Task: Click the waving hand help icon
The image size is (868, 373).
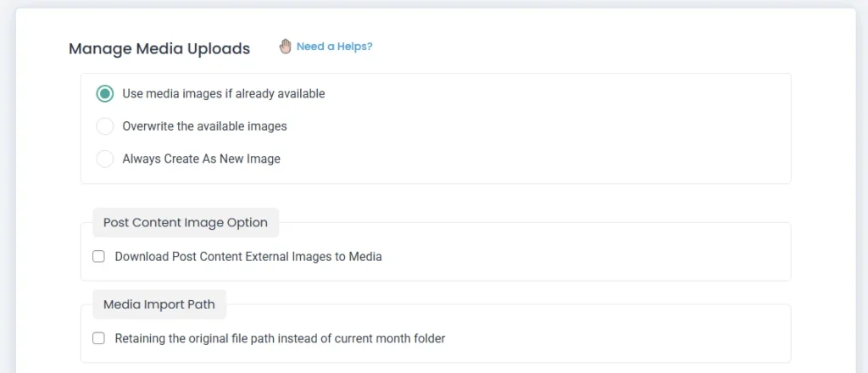Action: point(286,47)
